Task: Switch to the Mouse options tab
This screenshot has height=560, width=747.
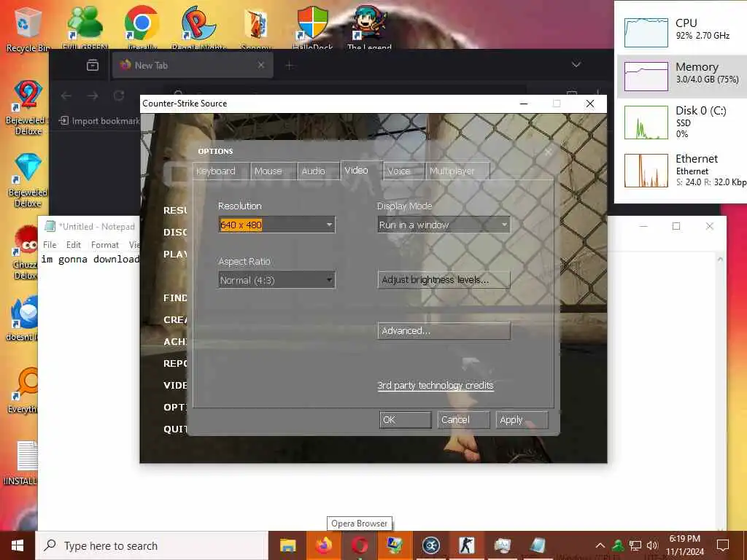Action: pos(274,171)
